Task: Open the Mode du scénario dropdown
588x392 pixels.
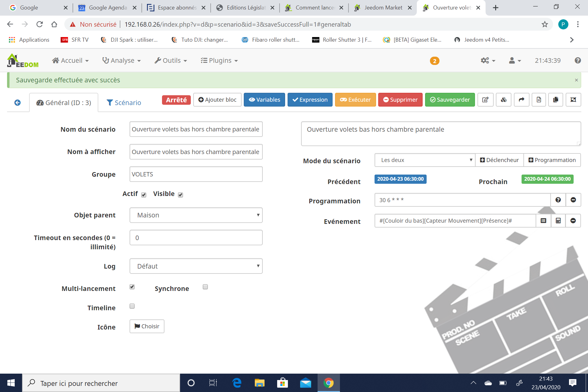Action: point(424,160)
